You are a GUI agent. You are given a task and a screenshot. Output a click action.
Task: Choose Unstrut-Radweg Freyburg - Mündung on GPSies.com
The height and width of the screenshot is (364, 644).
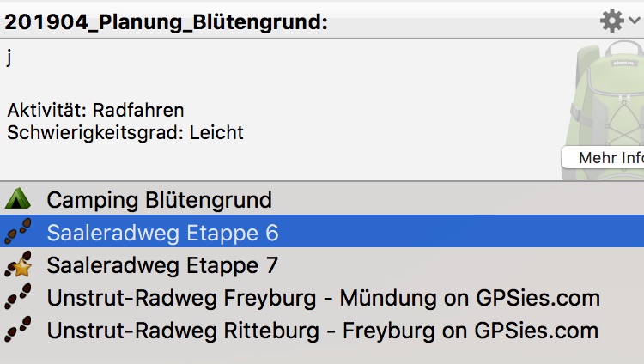[322, 297]
